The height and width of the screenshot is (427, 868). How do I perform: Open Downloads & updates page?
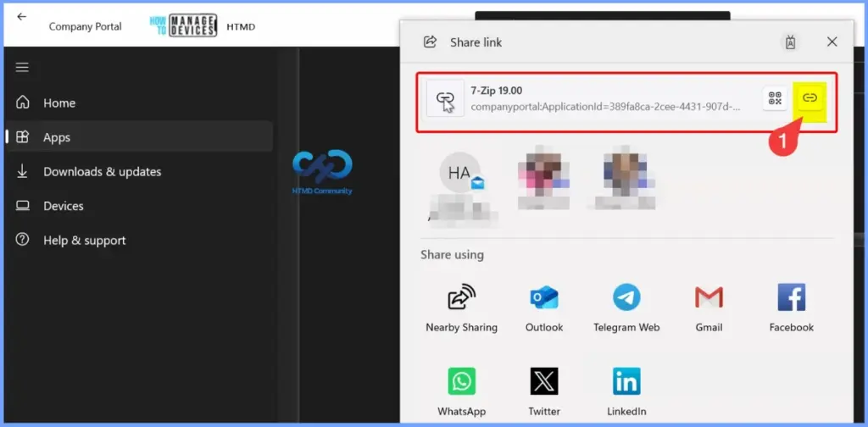(x=139, y=171)
